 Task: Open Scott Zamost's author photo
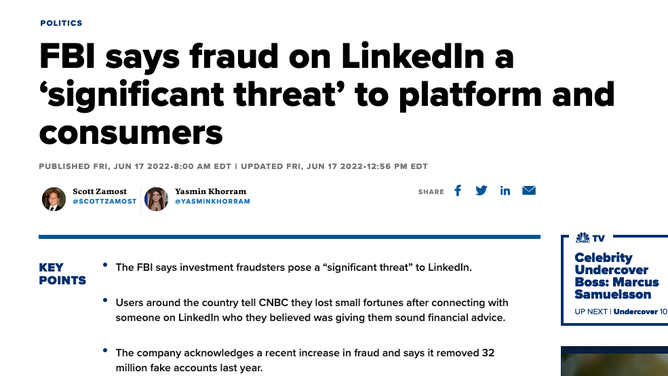click(54, 199)
